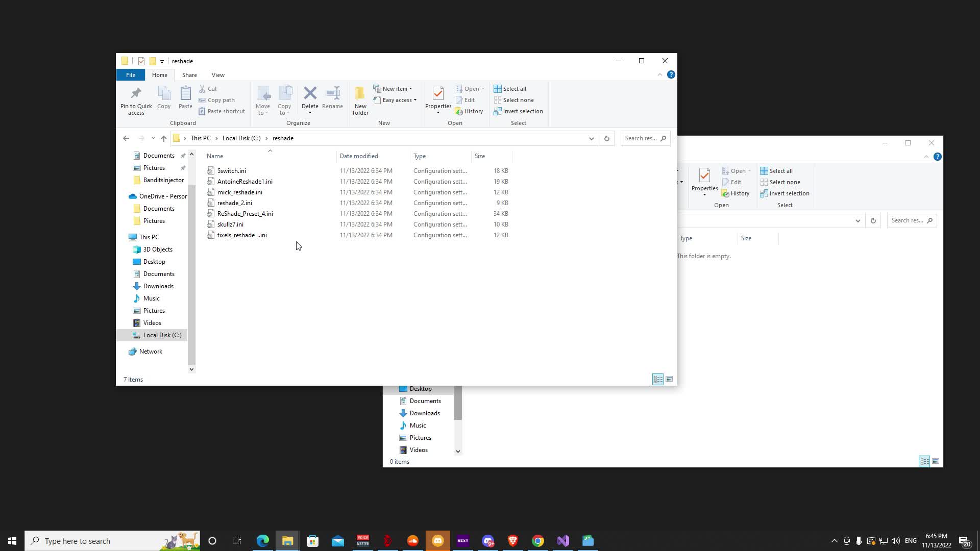The image size is (980, 551).
Task: Click the Paste shortcut icon
Action: coord(222,111)
